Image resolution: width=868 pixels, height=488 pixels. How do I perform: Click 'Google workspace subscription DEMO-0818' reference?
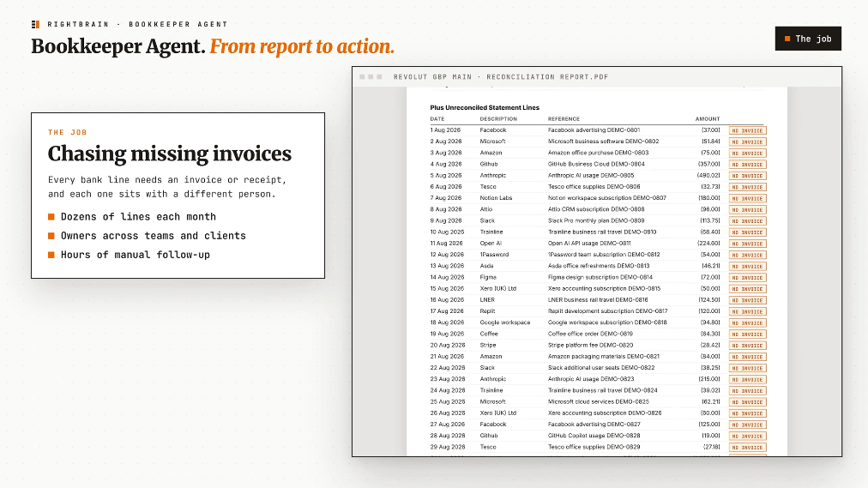point(607,322)
